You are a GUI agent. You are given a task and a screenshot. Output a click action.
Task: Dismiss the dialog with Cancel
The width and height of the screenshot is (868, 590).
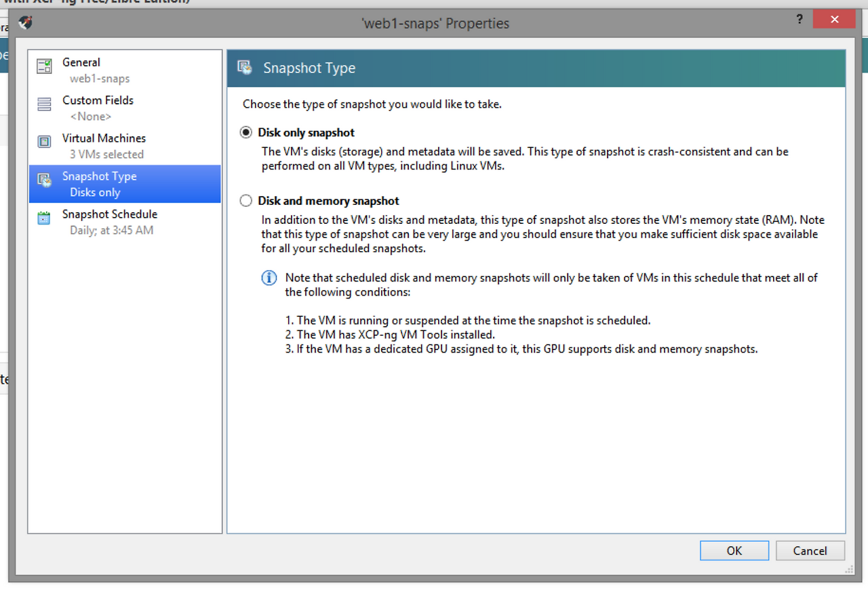(810, 551)
